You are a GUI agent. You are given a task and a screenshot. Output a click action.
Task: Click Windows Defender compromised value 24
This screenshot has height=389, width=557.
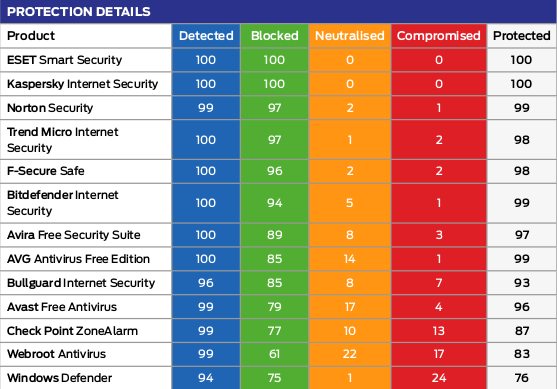click(x=439, y=378)
